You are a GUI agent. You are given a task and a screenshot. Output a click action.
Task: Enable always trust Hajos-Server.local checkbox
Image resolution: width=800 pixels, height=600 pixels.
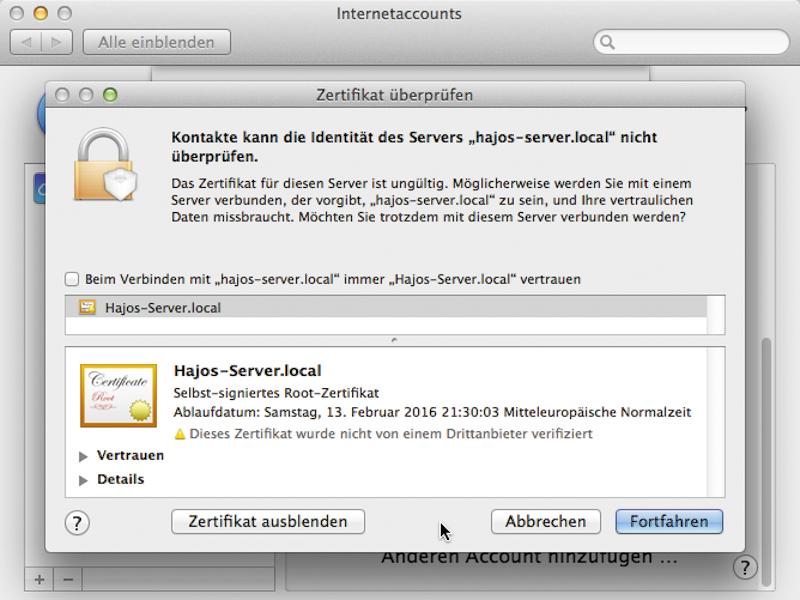[72, 279]
